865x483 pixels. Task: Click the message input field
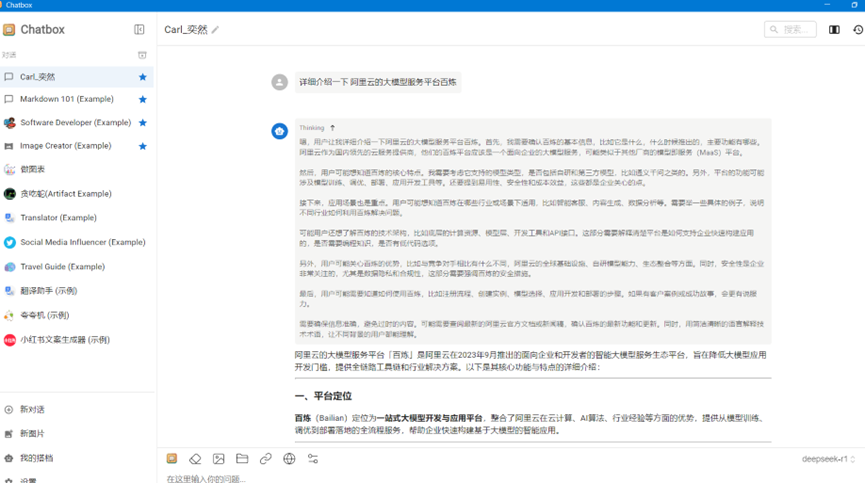(510, 478)
